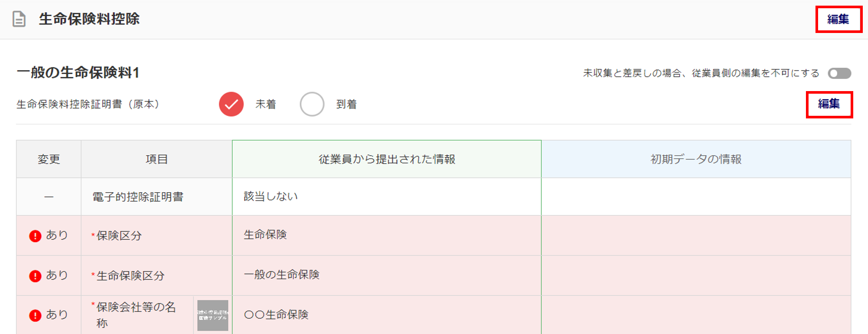Click the 一般の生命保険 value cell
The width and height of the screenshot is (868, 334).
pyautogui.click(x=387, y=275)
